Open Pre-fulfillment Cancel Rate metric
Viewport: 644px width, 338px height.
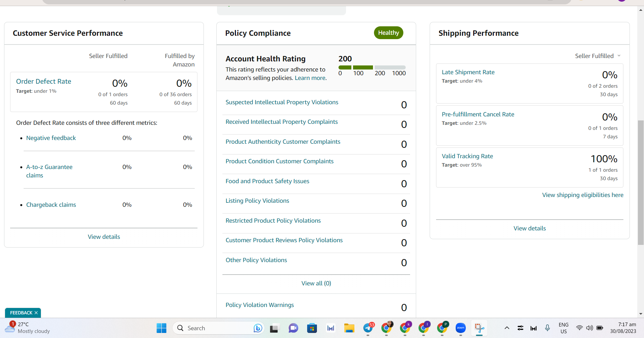(478, 114)
